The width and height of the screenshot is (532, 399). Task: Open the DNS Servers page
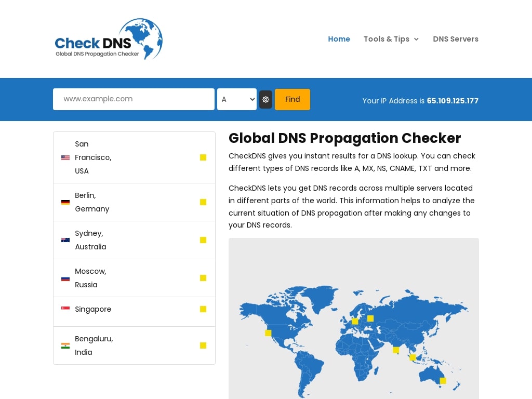click(456, 39)
